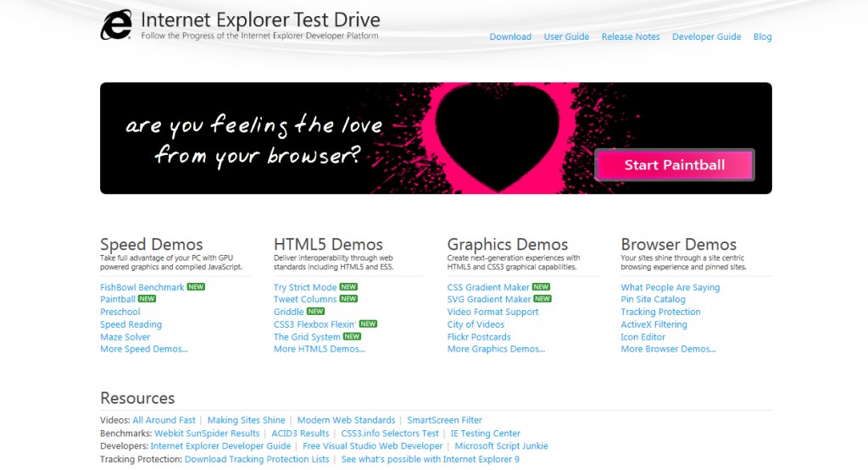Open Developer Guide in top navigation
The height and width of the screenshot is (470, 868).
(x=706, y=36)
